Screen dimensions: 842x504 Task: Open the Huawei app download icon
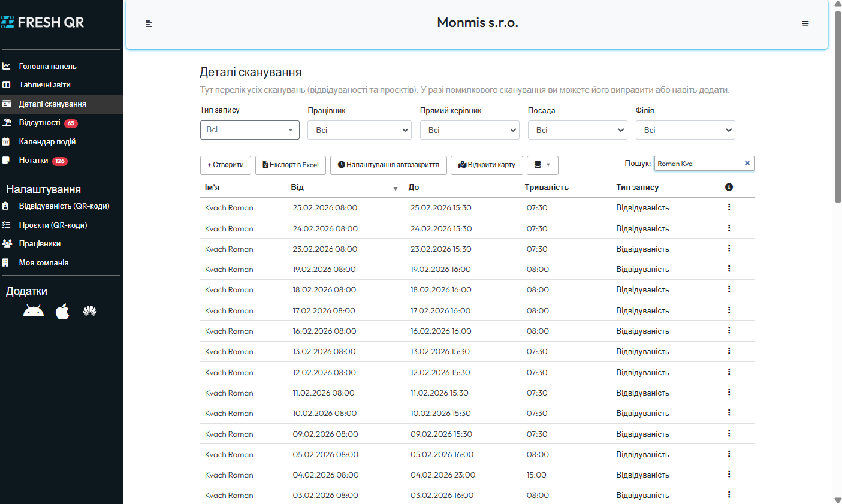pos(90,311)
